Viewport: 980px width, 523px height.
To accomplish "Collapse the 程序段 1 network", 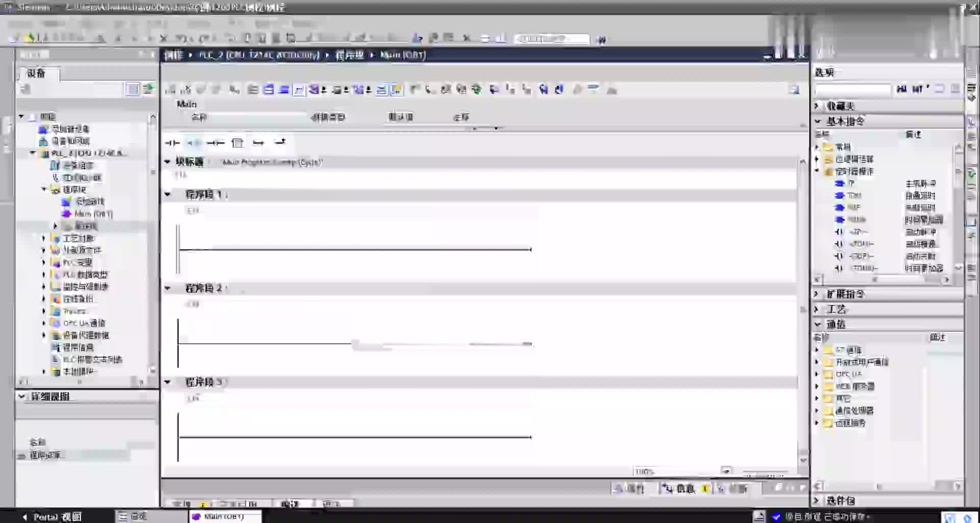I will (167, 195).
